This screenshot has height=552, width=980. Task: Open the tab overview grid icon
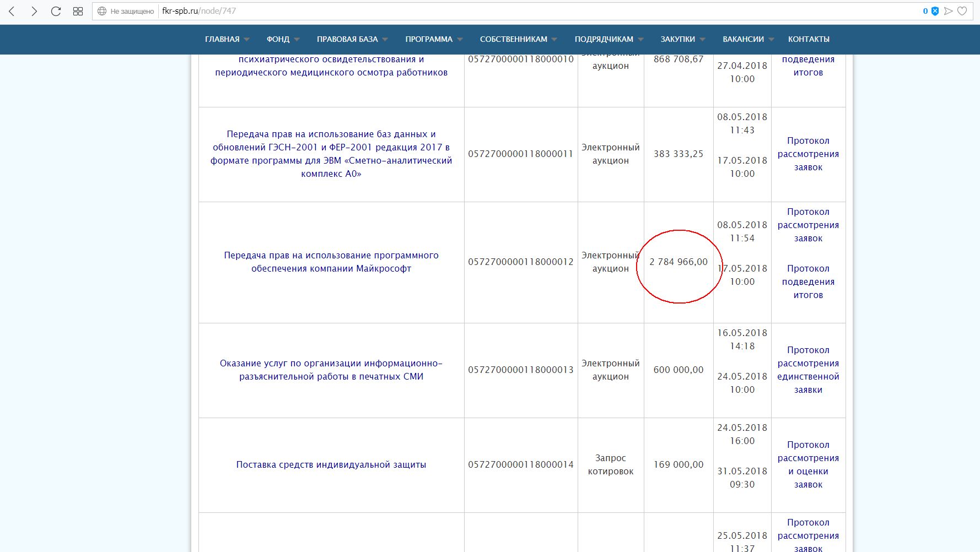pyautogui.click(x=78, y=11)
